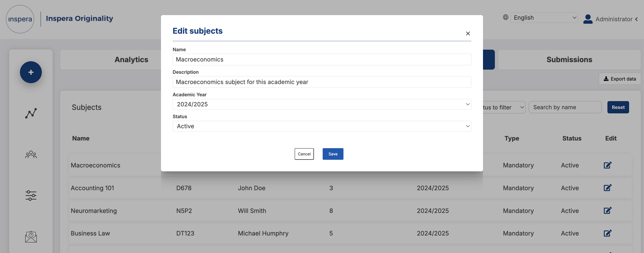
Task: Click teacher Will Smith
Action: [x=252, y=211]
